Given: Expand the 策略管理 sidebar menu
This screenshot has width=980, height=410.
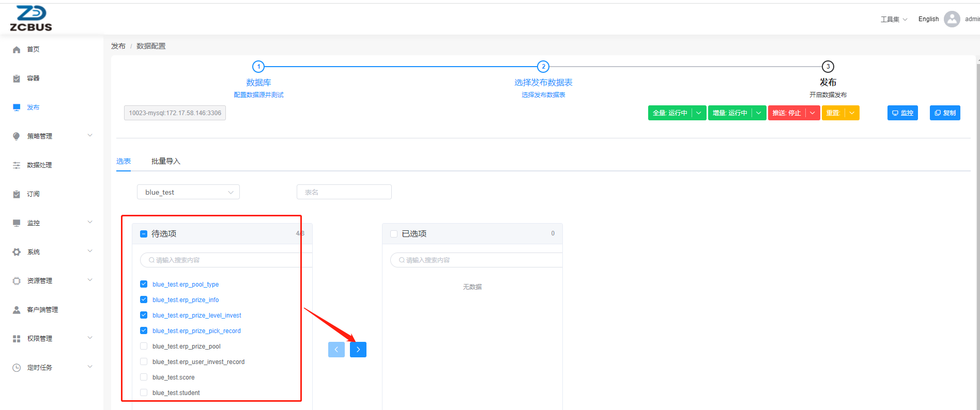Looking at the screenshot, I should pos(52,136).
